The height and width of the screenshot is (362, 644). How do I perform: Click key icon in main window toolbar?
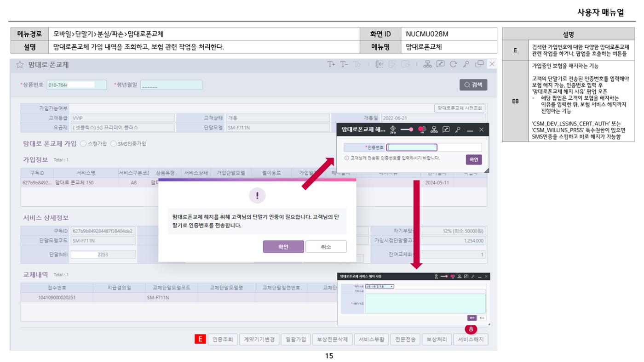point(466,64)
